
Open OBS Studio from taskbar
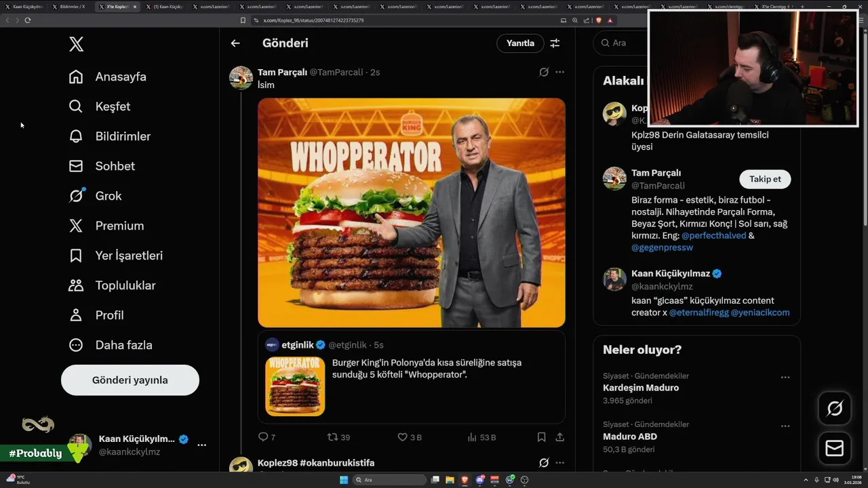coord(524,480)
